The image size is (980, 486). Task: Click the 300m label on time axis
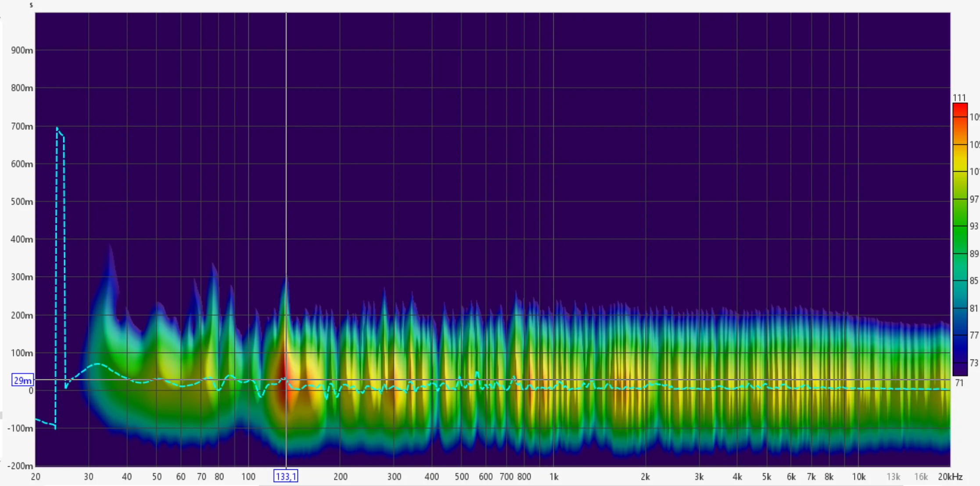coord(22,277)
